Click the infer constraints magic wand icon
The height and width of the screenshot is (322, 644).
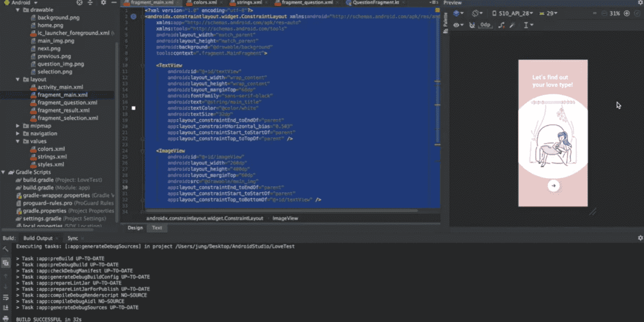(x=512, y=25)
